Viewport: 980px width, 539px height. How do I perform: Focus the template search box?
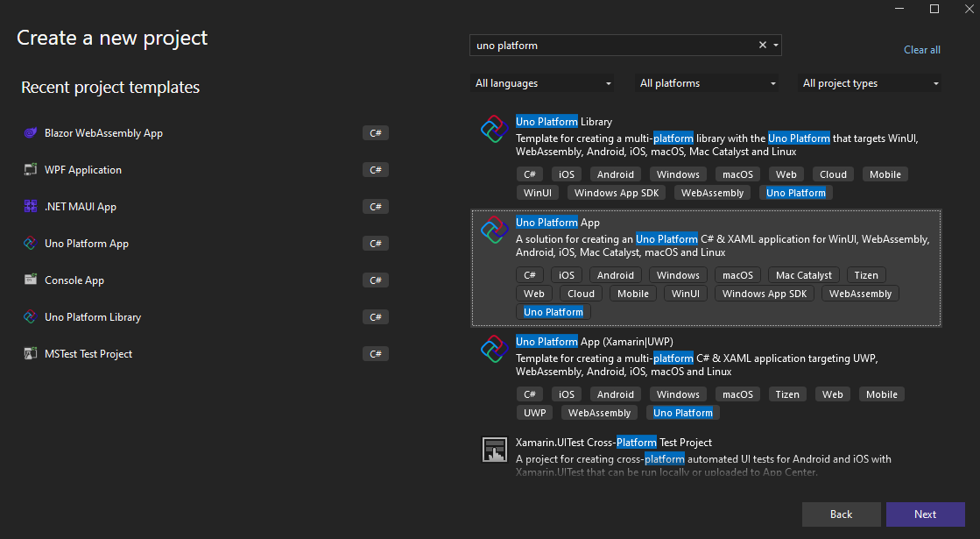click(x=613, y=45)
